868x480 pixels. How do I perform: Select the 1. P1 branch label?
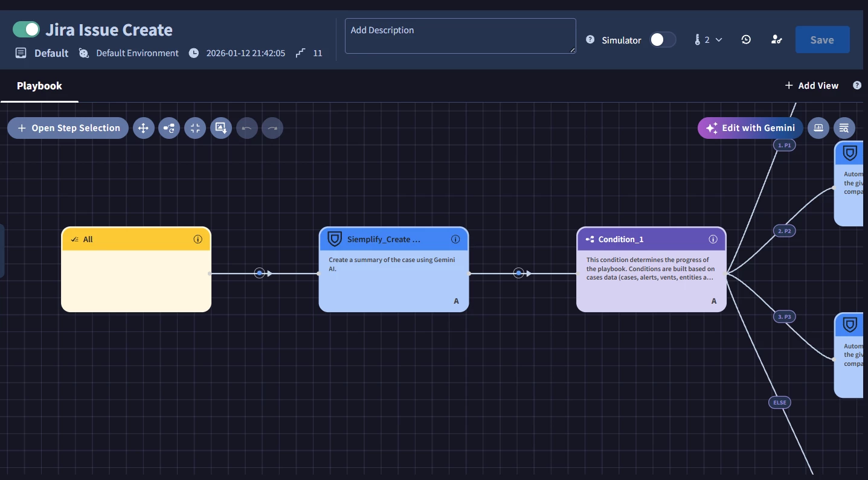coord(784,145)
